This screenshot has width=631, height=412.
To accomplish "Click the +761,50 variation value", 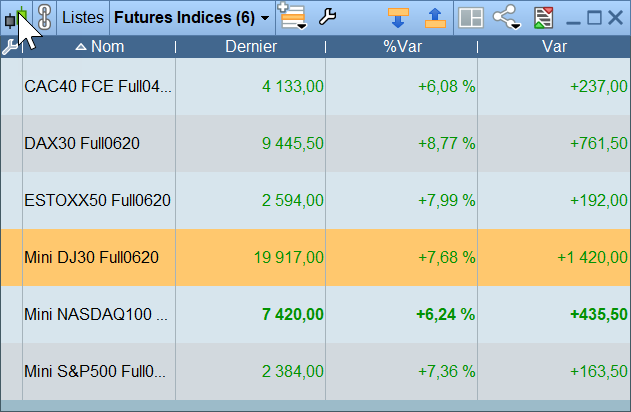I will pos(599,144).
